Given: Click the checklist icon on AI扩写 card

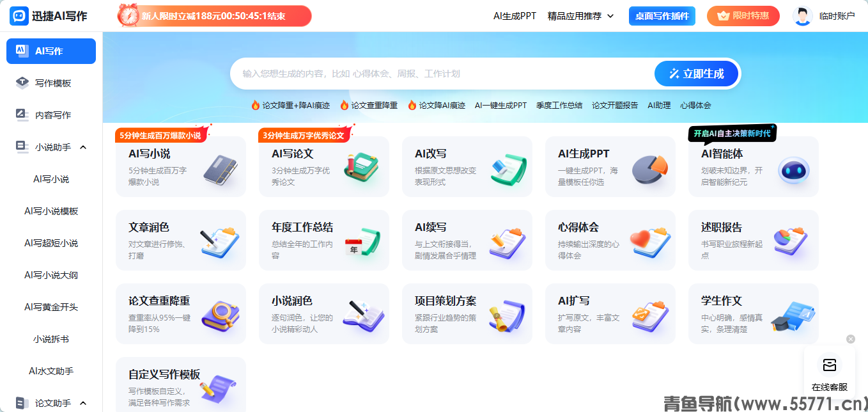Looking at the screenshot, I should [x=650, y=316].
